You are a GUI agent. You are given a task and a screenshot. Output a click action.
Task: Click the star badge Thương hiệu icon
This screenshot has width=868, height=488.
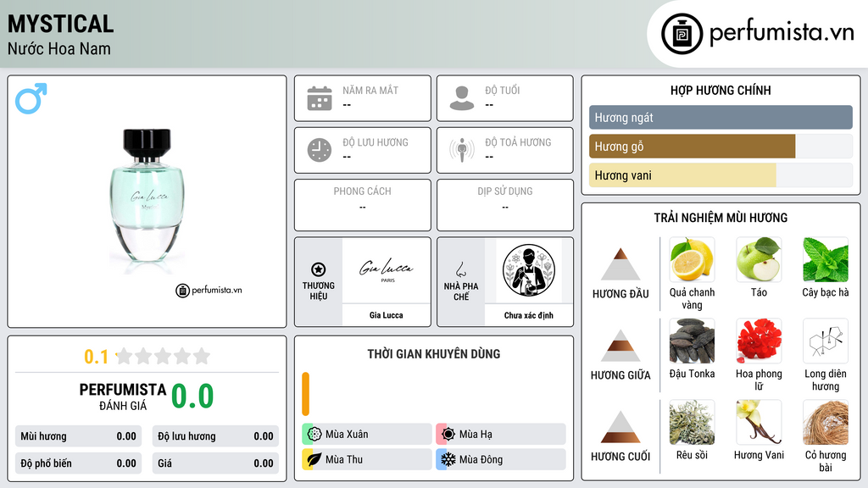click(x=319, y=269)
